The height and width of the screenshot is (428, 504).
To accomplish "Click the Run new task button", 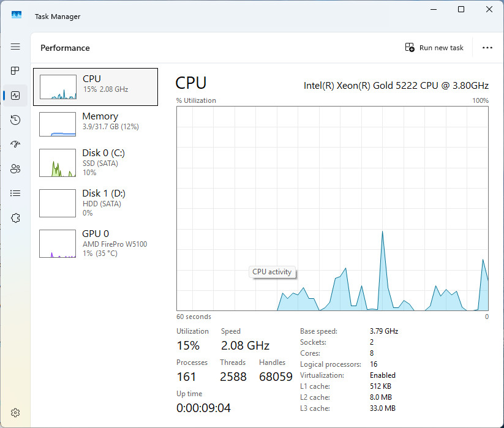I will coord(434,48).
